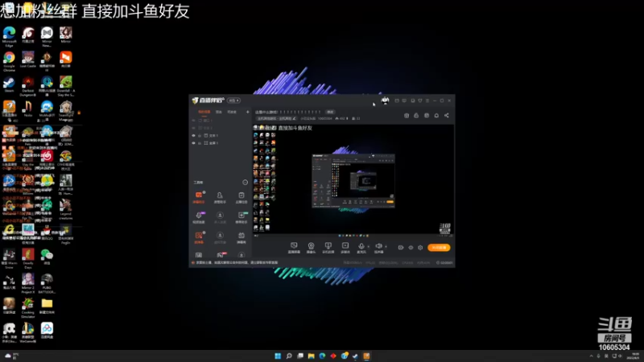The height and width of the screenshot is (362, 644).
Task: Edit stream category tag with pencil
Action: click(294, 118)
